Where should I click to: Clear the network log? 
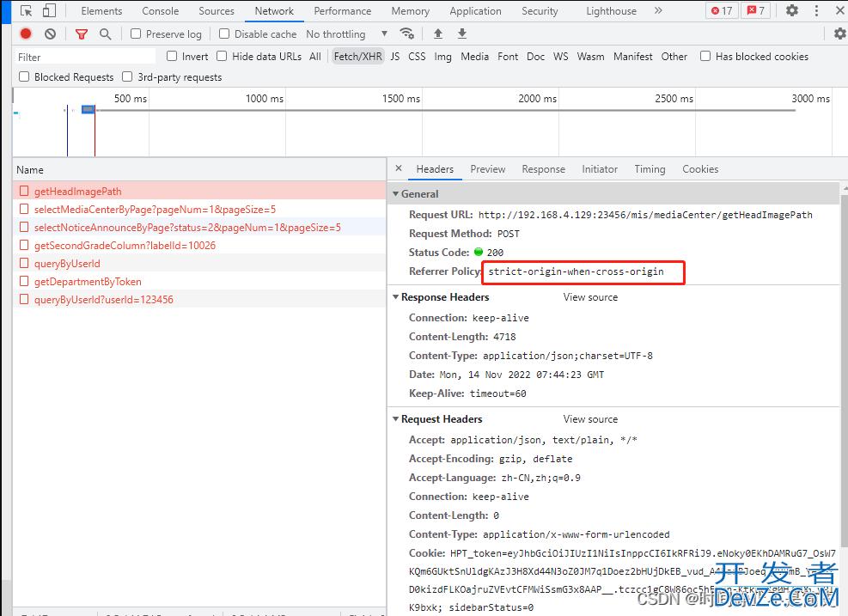pos(51,34)
